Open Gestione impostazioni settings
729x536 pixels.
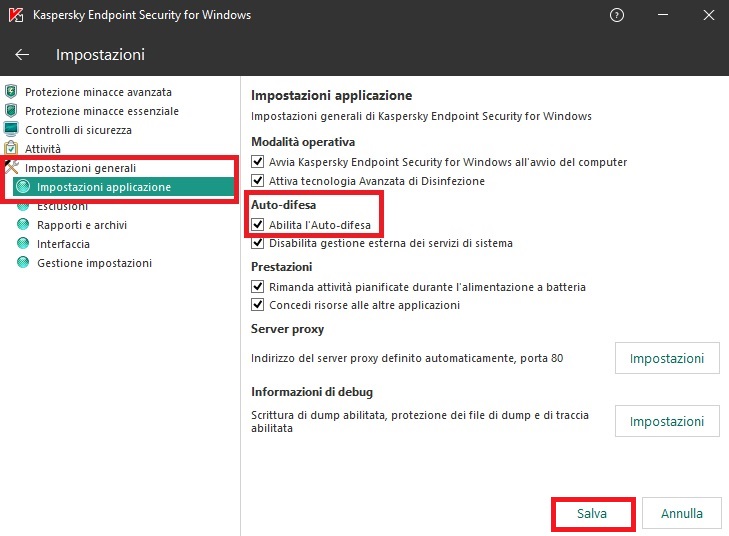click(94, 263)
